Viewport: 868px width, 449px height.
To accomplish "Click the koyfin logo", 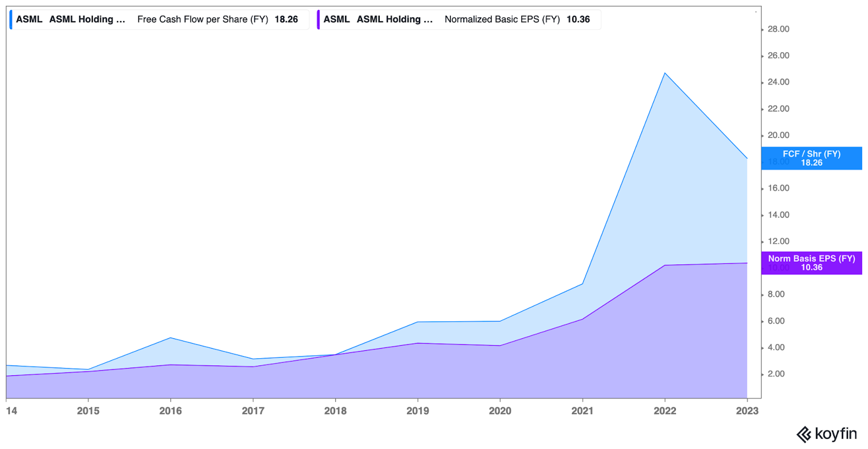I will coord(827,434).
